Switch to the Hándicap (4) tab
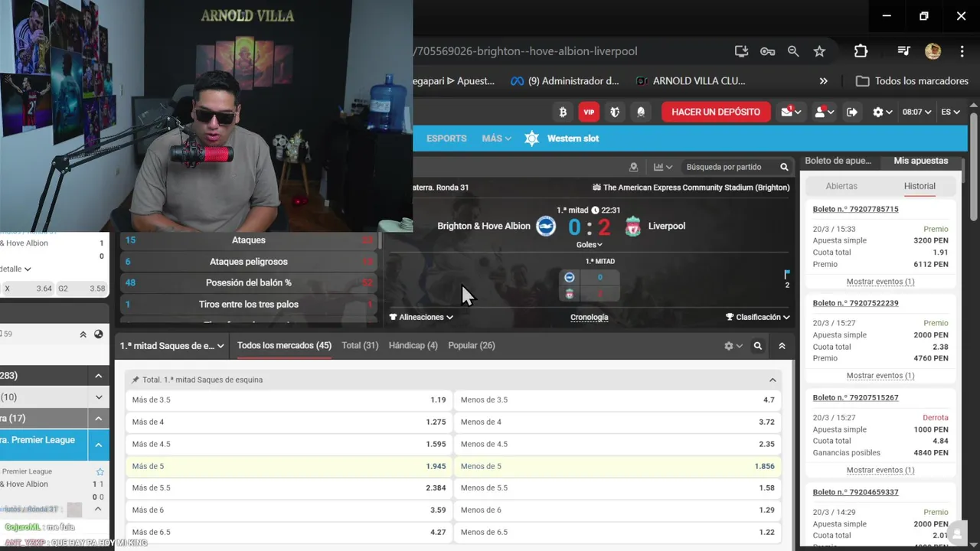Screen dimensions: 980x551 (x=413, y=346)
